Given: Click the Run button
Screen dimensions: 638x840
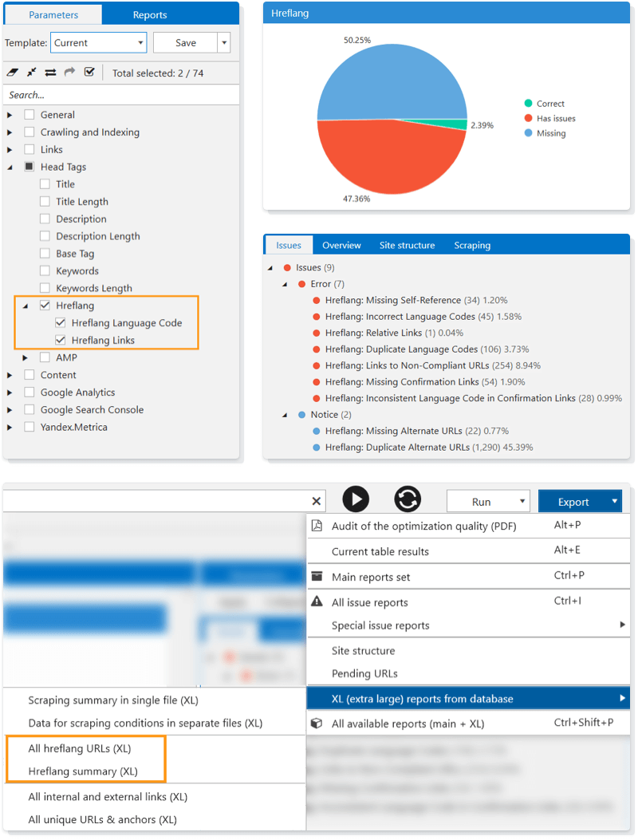Looking at the screenshot, I should (x=482, y=502).
